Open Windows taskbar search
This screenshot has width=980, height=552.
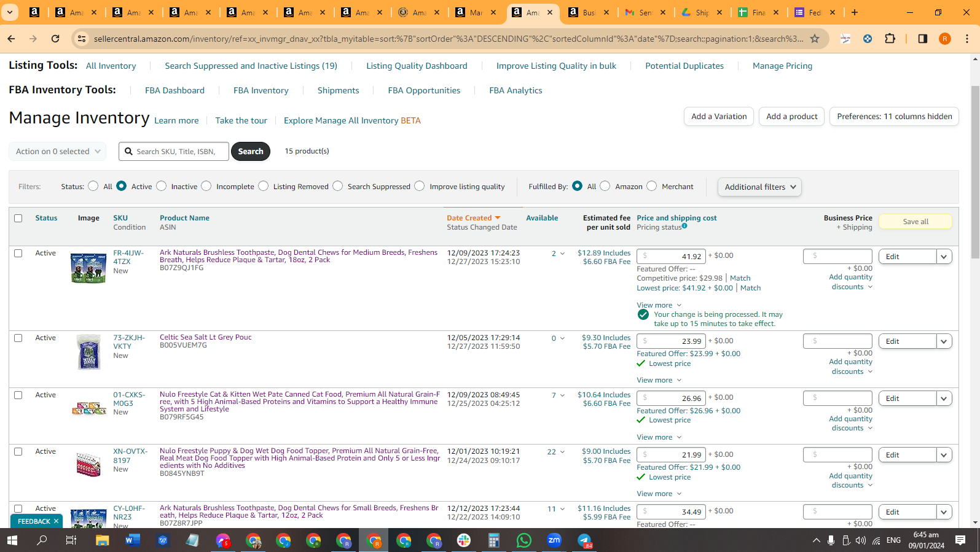tap(42, 540)
